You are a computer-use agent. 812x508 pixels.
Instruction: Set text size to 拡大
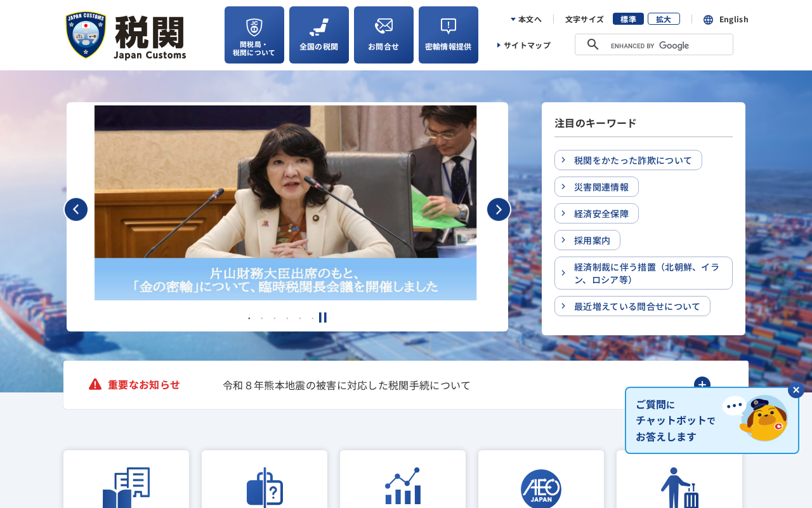coord(664,19)
